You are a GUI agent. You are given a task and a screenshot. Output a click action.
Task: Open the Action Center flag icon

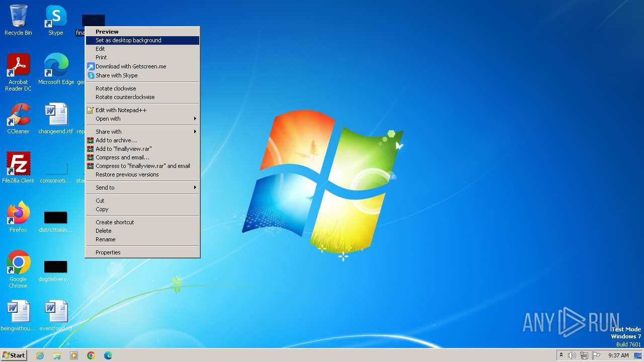pos(596,355)
